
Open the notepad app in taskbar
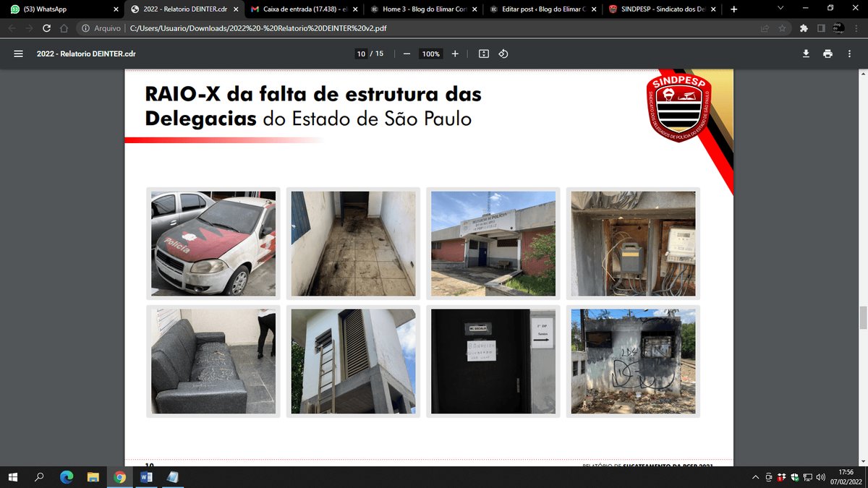coord(172,477)
